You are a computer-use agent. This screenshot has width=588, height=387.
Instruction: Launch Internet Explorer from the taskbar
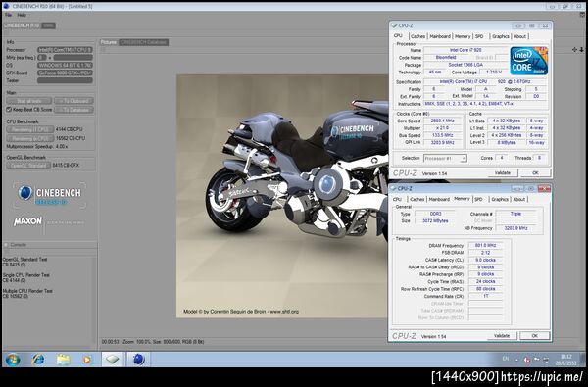pyautogui.click(x=38, y=360)
